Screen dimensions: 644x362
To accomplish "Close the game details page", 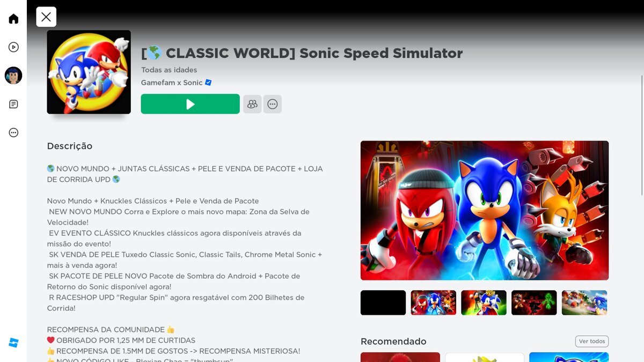I will [x=46, y=17].
